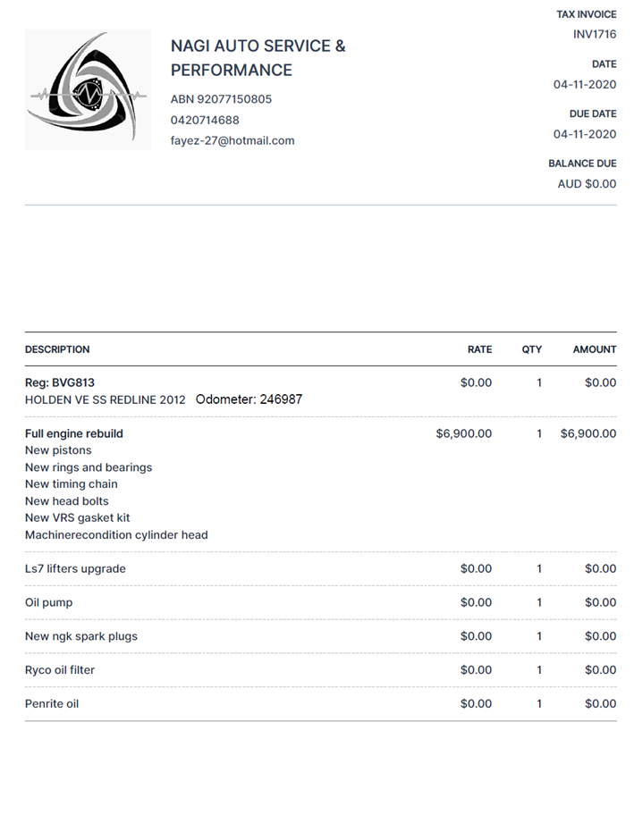Click the phone number 0420714688
The image size is (634, 840).
(205, 120)
